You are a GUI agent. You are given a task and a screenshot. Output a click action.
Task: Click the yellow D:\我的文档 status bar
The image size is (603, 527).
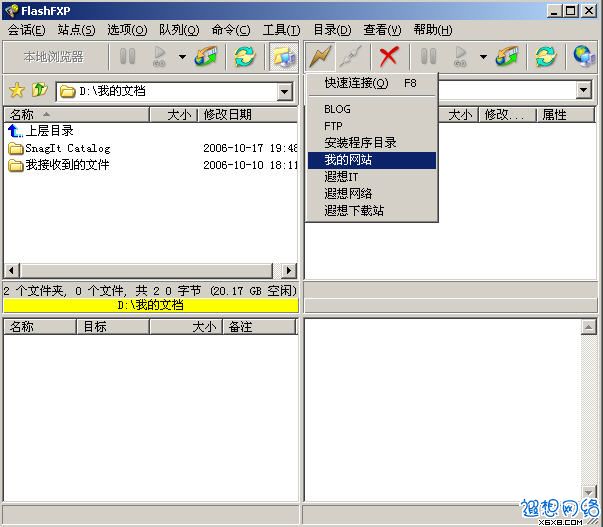click(150, 305)
